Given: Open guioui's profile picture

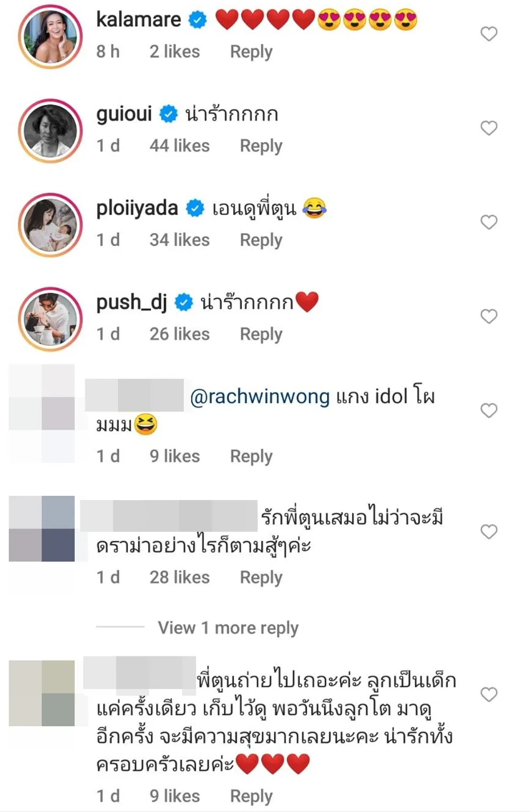Looking at the screenshot, I should pos(50,130).
